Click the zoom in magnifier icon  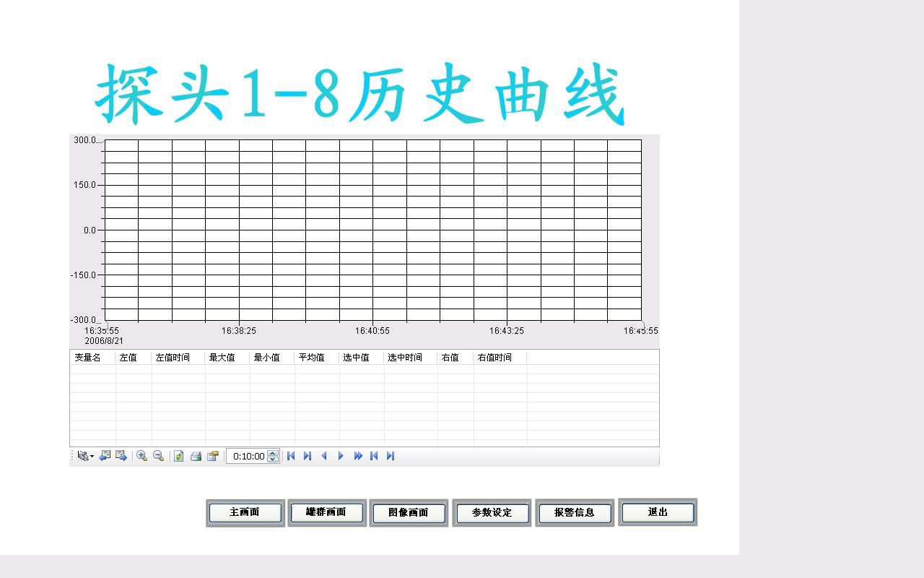142,456
